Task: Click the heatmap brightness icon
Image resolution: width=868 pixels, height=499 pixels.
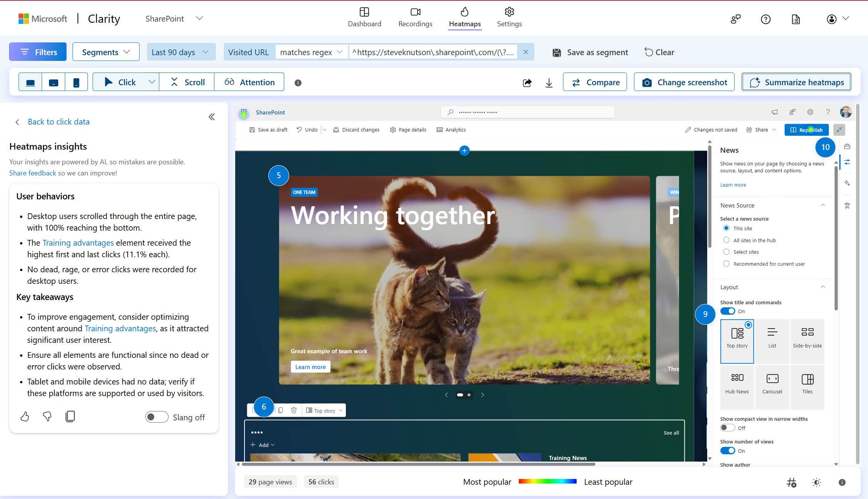Action: click(816, 482)
